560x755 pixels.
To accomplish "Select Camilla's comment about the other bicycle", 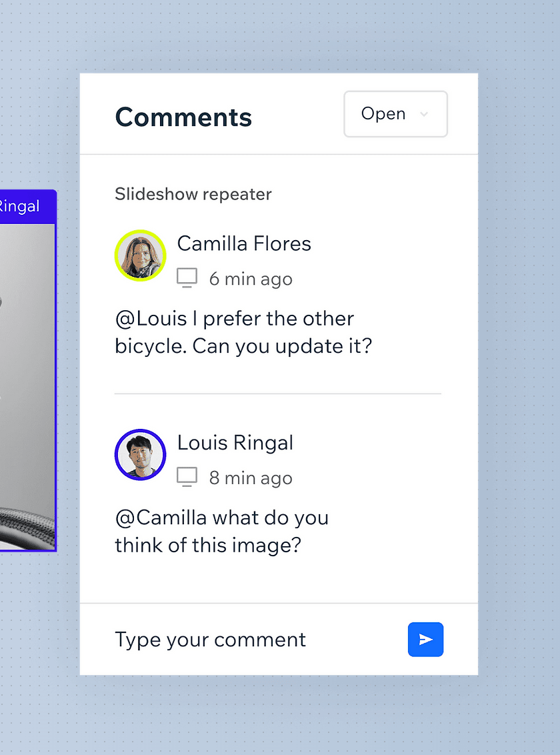I will point(243,333).
